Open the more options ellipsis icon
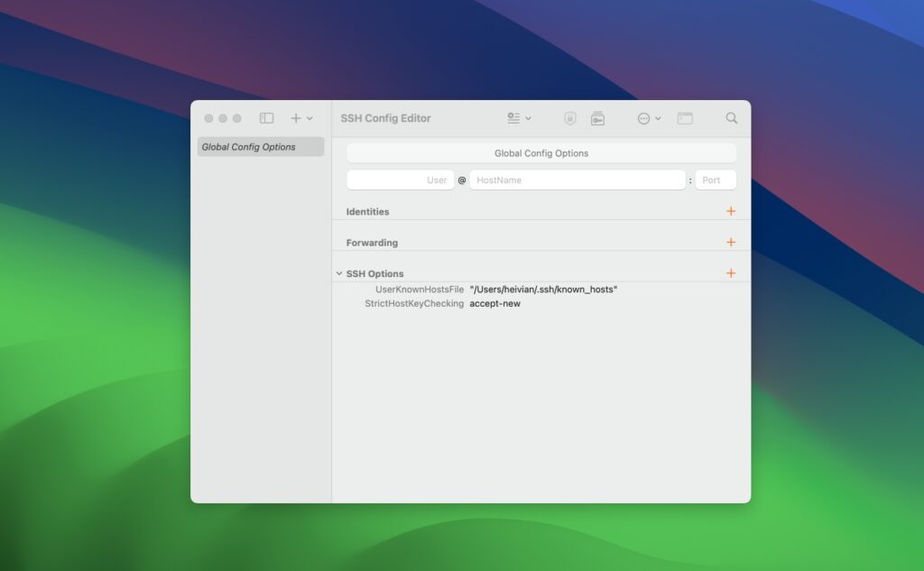The image size is (924, 571). pos(642,118)
